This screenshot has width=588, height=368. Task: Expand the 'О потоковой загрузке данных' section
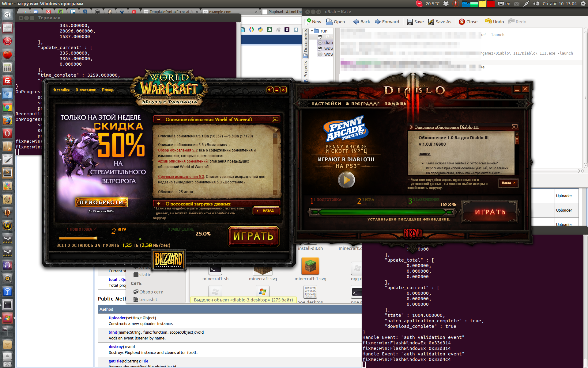point(158,204)
